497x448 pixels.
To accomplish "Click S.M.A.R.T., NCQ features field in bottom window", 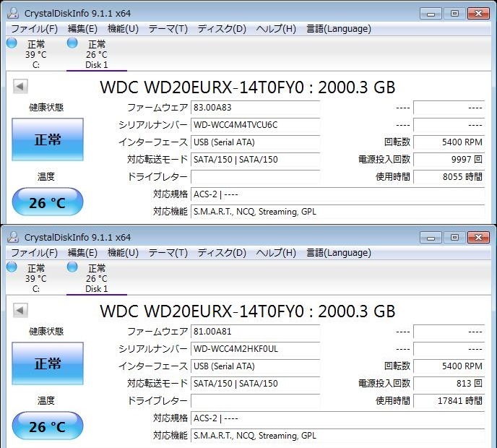I will [338, 435].
